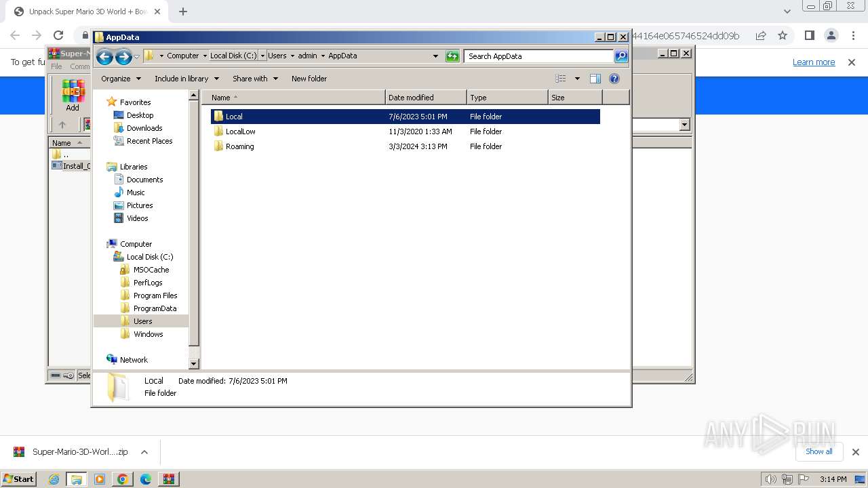Open WinRAR path combo box dropdown
This screenshot has width=868, height=488.
tap(684, 125)
